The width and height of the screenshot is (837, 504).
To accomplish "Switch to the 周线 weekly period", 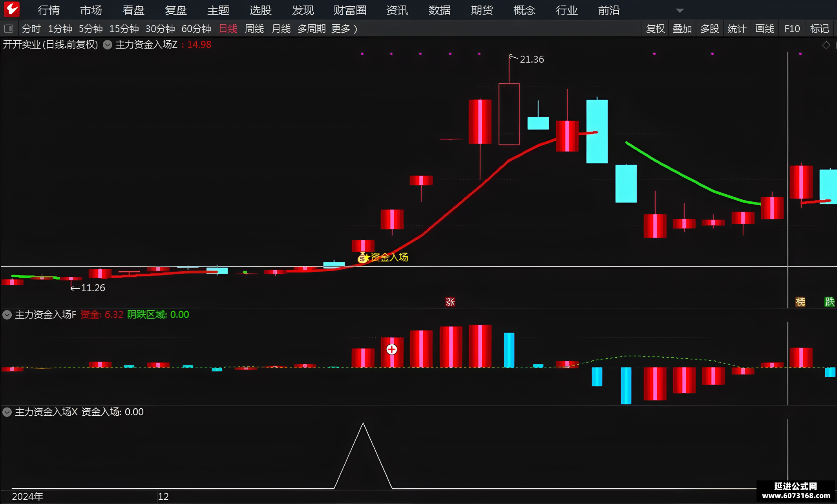I will tap(254, 29).
